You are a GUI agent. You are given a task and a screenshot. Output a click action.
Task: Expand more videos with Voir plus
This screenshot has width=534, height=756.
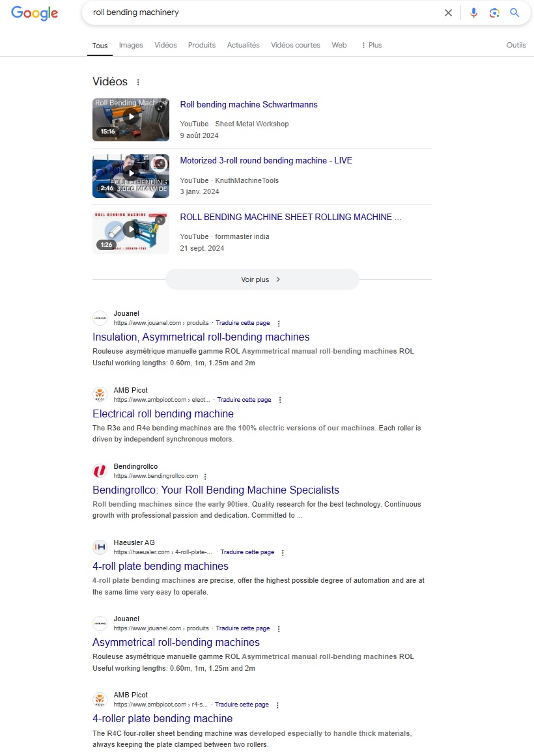(262, 279)
